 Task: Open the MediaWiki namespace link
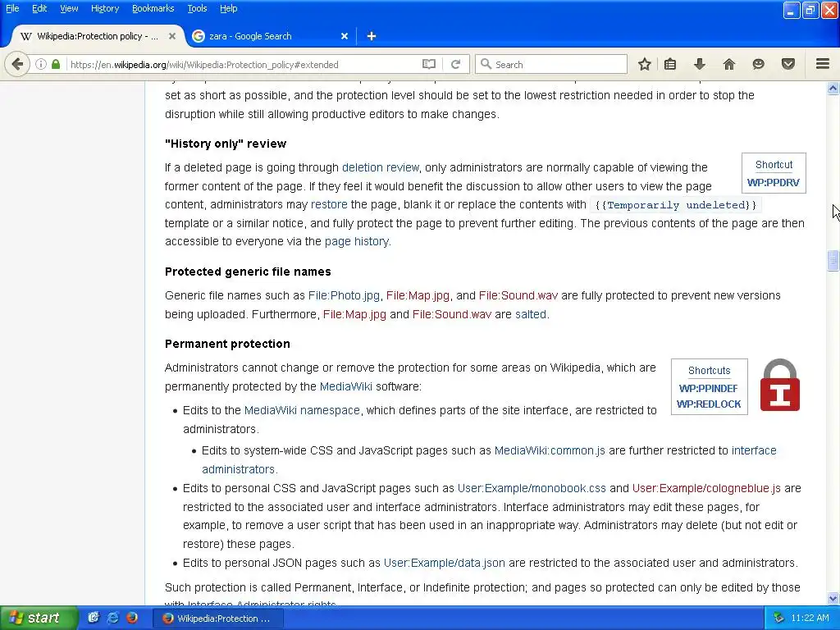pos(302,410)
